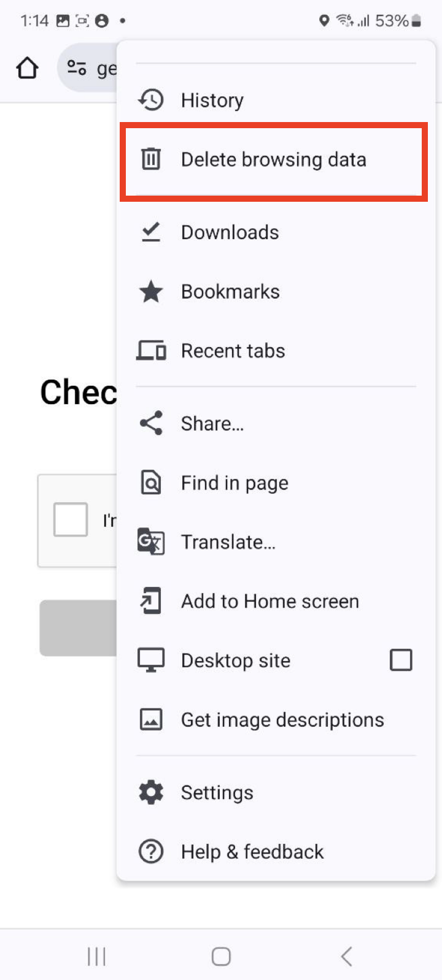Click the Translate icon
The width and height of the screenshot is (442, 980).
click(152, 542)
